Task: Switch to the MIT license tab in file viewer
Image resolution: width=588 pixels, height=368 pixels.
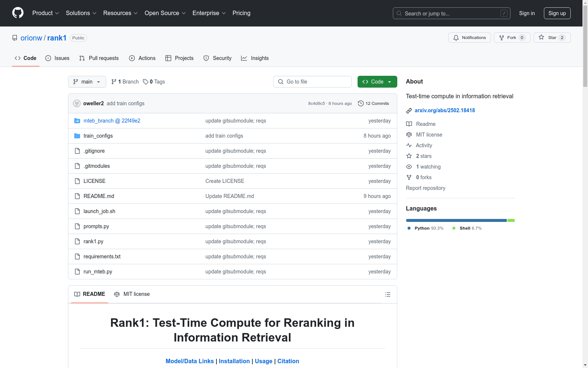Action: pyautogui.click(x=132, y=294)
